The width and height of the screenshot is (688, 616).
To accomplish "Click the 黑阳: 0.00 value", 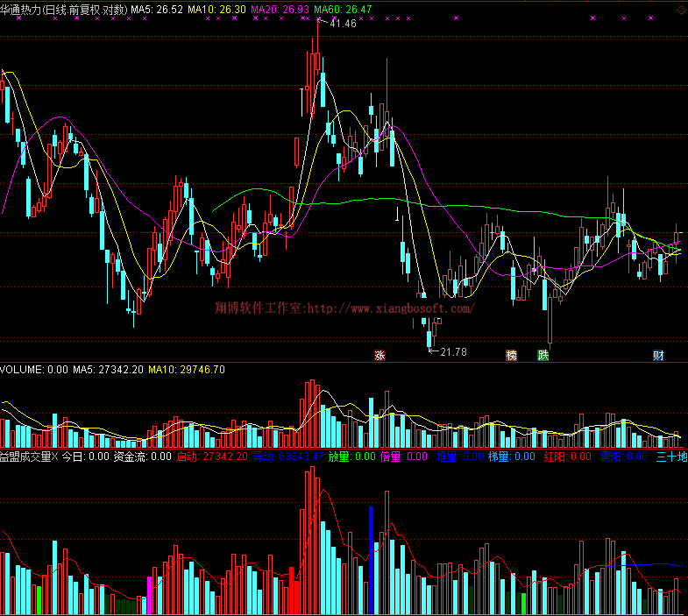I will tap(623, 457).
